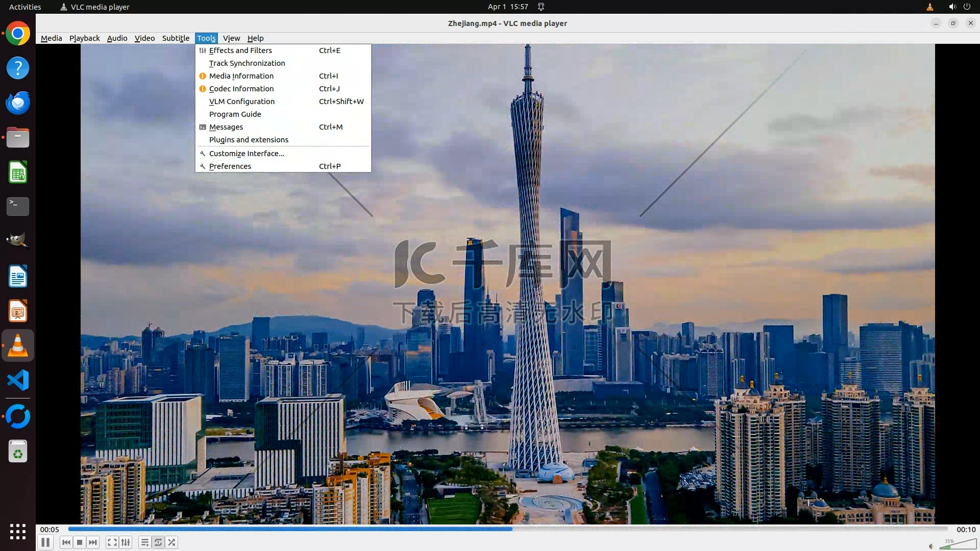Select Preferences from Tools menu
The height and width of the screenshot is (551, 980).
230,166
